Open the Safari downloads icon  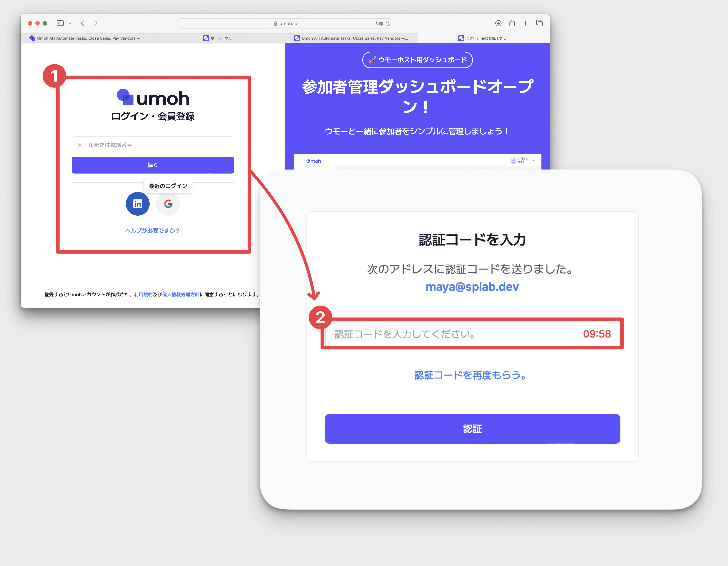498,23
